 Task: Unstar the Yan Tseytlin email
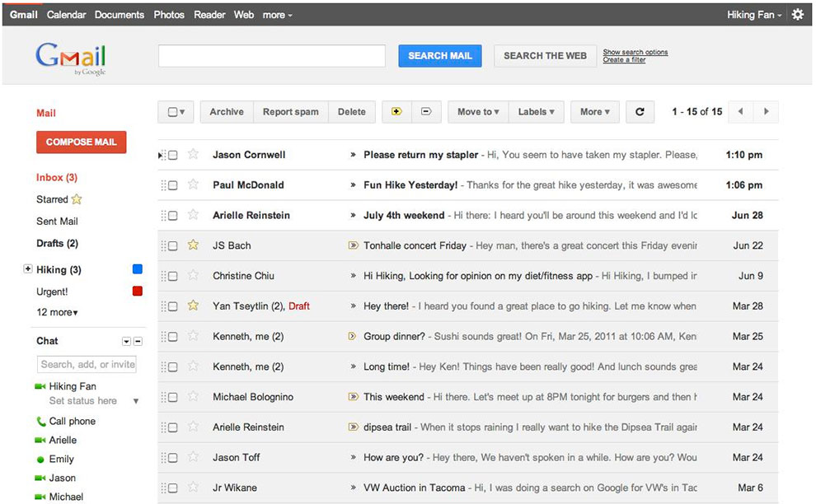[193, 306]
